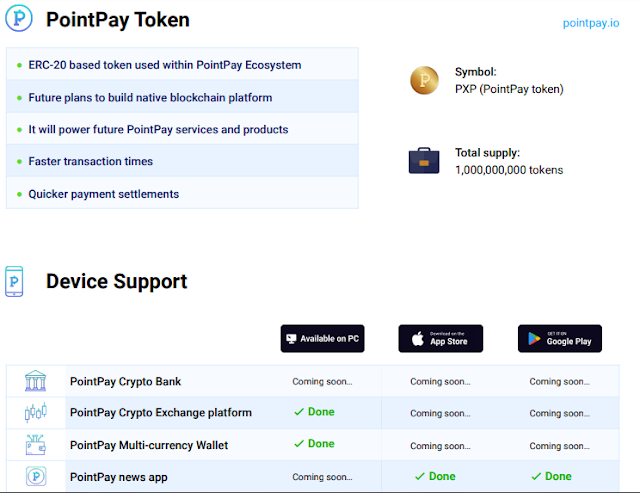Select the PointPay news app label

point(118,477)
